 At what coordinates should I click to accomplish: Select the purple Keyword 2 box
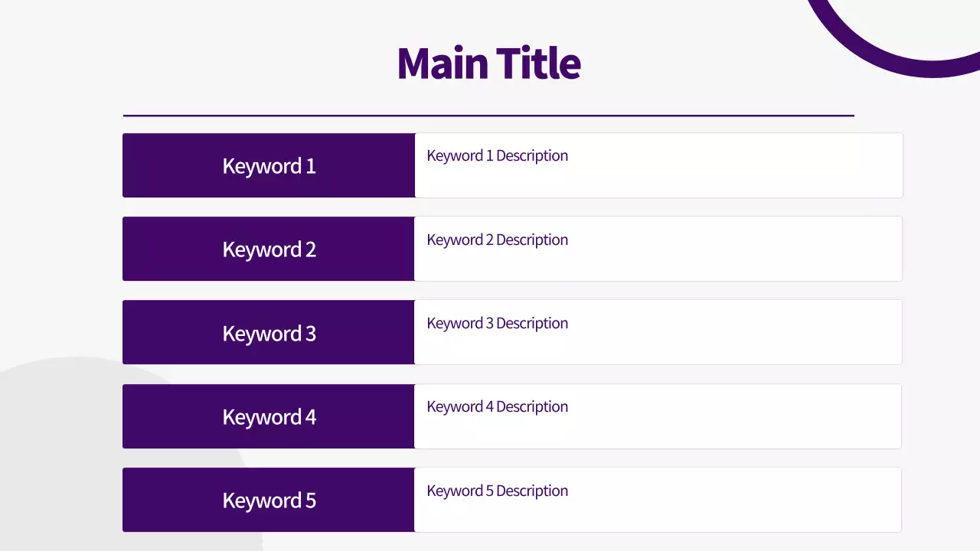268,249
